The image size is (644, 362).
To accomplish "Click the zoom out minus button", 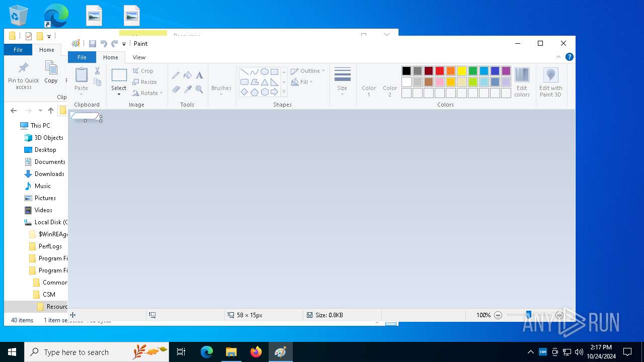I will pyautogui.click(x=498, y=315).
